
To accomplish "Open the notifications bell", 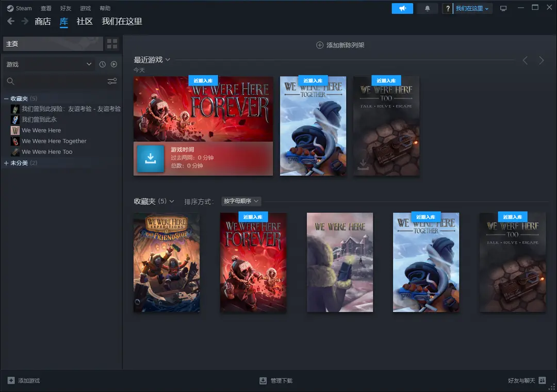I will tap(428, 9).
